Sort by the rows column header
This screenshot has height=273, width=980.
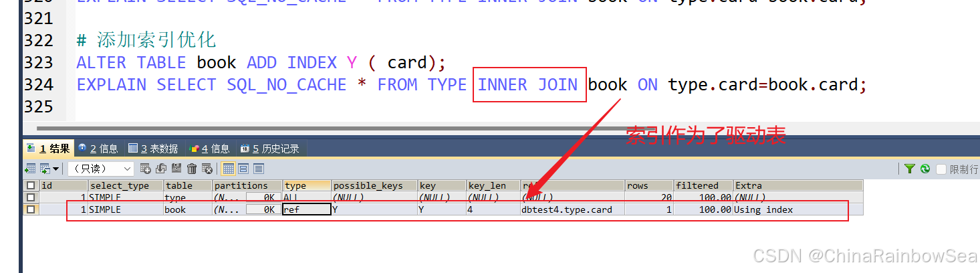pyautogui.click(x=648, y=185)
